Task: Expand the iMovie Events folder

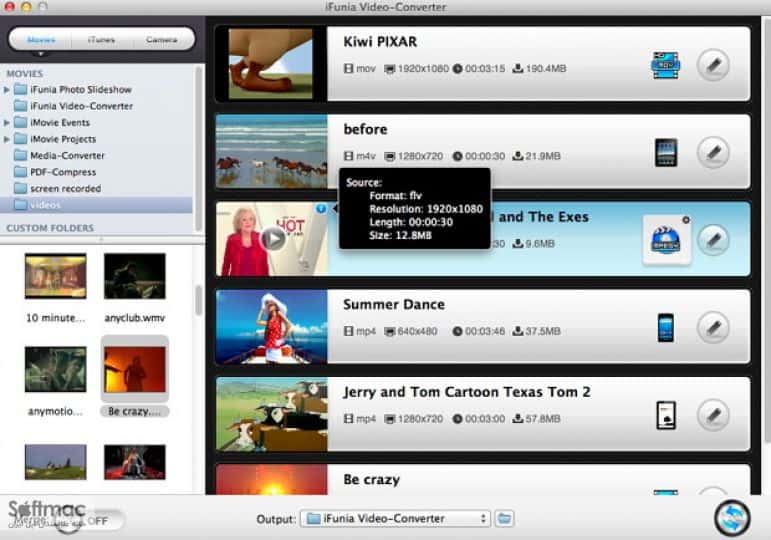Action: 6,122
